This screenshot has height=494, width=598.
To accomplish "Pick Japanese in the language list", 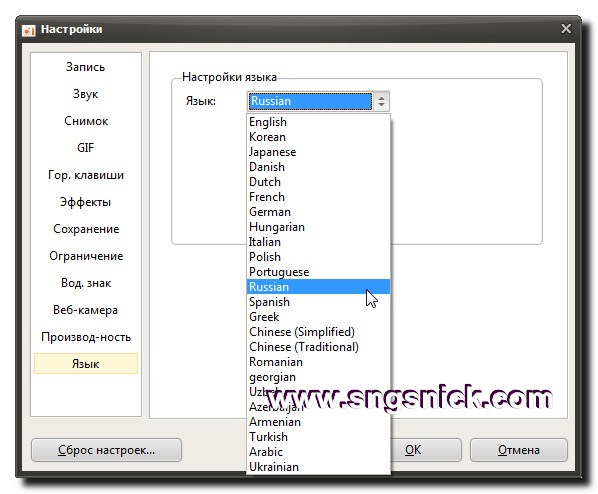I will 318,152.
